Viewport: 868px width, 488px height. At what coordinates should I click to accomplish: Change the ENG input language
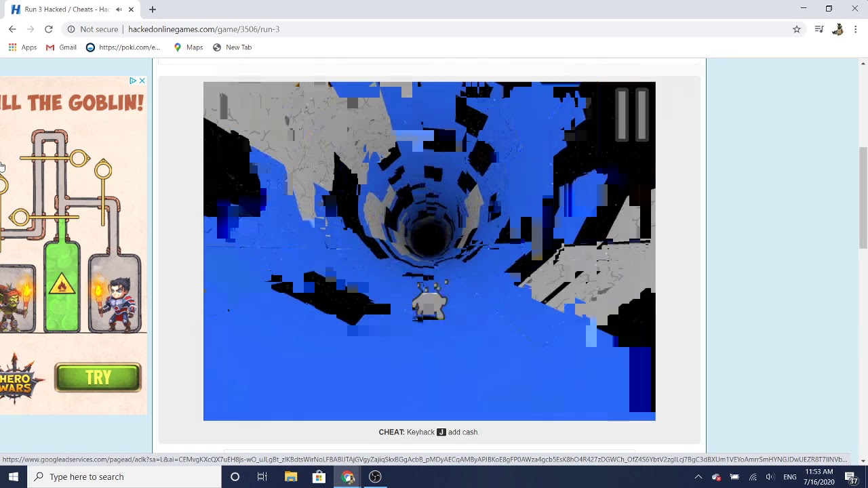click(x=790, y=476)
